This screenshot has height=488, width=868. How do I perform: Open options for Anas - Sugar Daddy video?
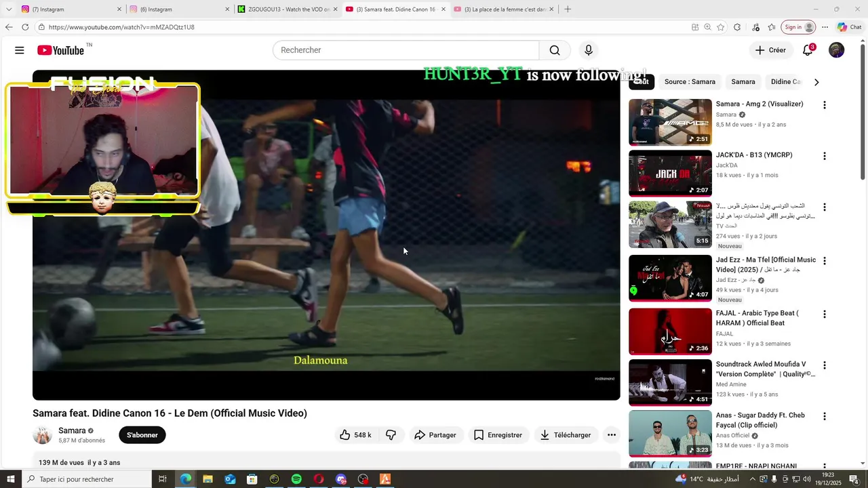tap(825, 416)
